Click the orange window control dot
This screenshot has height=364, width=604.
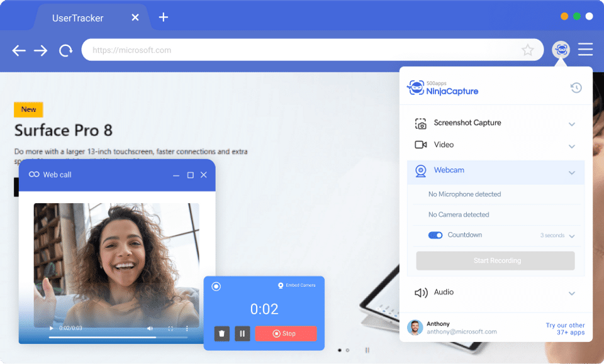click(x=564, y=16)
